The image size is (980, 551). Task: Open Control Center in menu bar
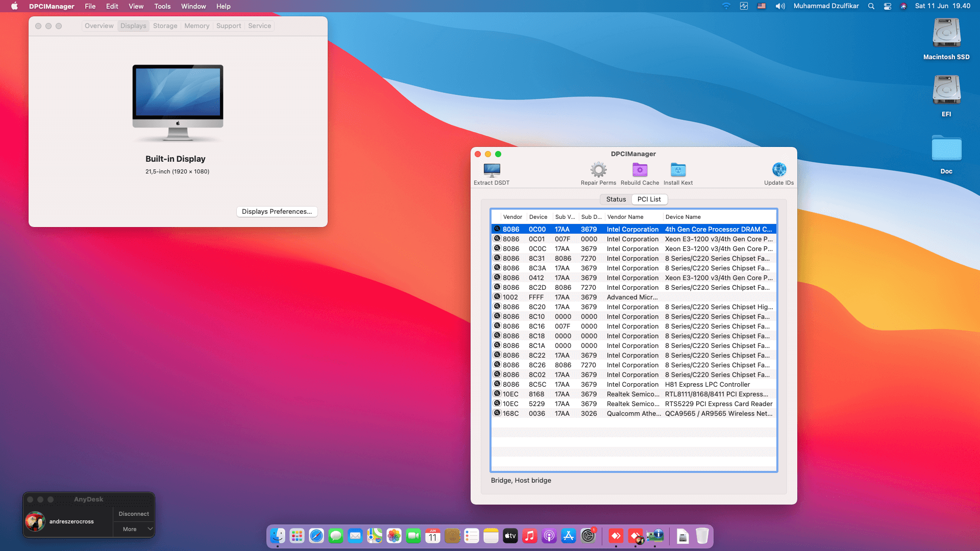click(888, 6)
